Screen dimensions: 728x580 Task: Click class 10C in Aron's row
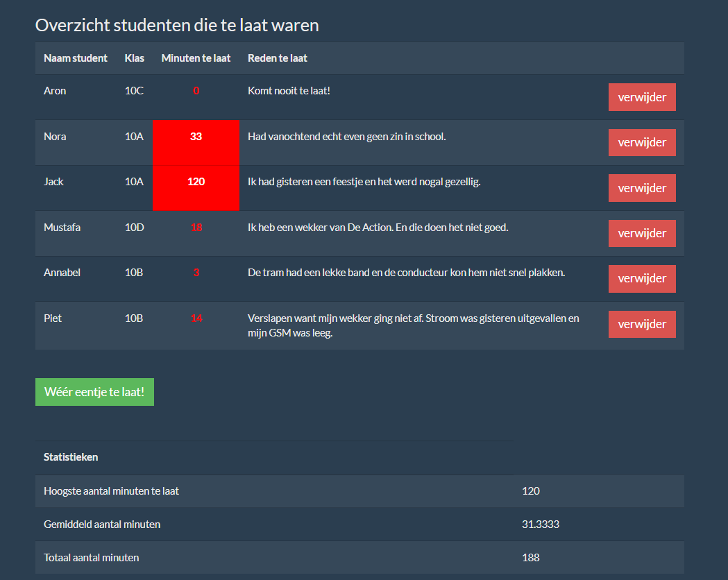(x=134, y=91)
